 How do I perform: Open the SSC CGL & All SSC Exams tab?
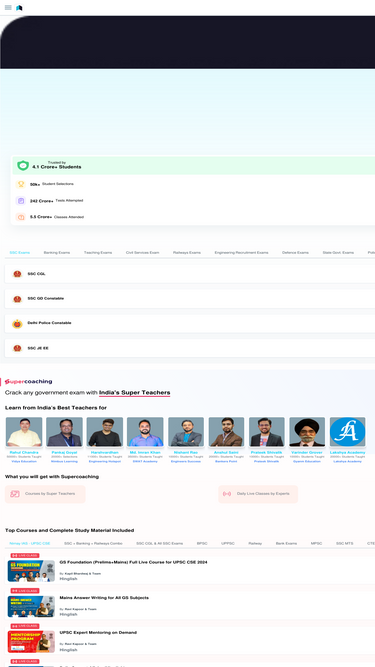point(159,544)
